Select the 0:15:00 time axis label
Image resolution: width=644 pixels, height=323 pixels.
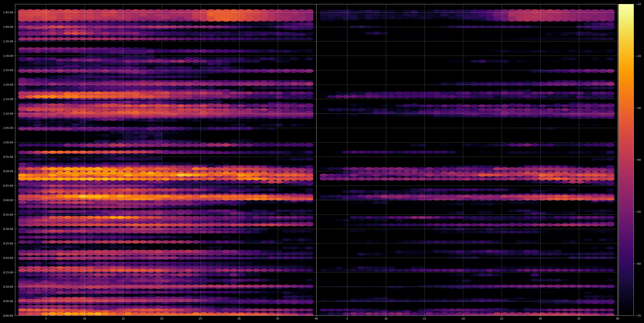pyautogui.click(x=8, y=272)
